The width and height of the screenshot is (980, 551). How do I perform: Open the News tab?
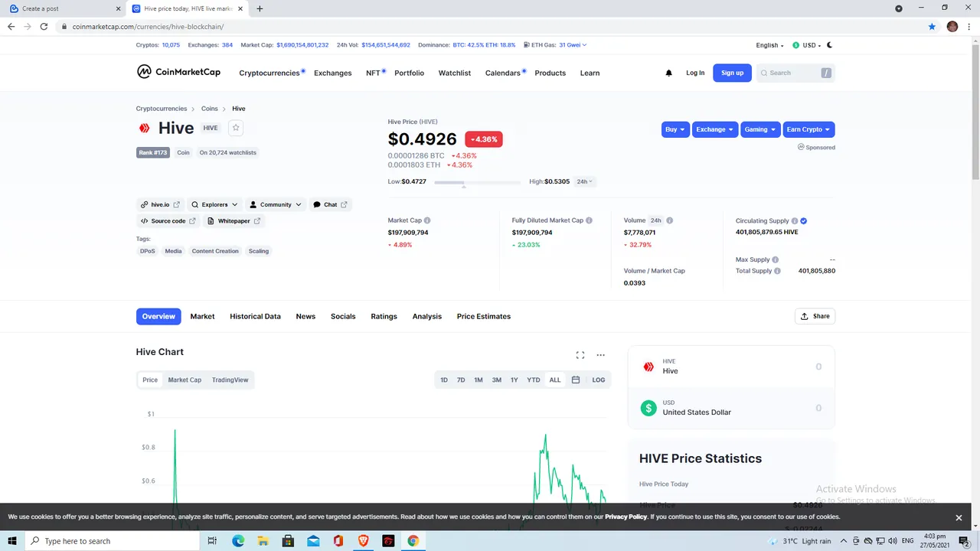pyautogui.click(x=305, y=316)
